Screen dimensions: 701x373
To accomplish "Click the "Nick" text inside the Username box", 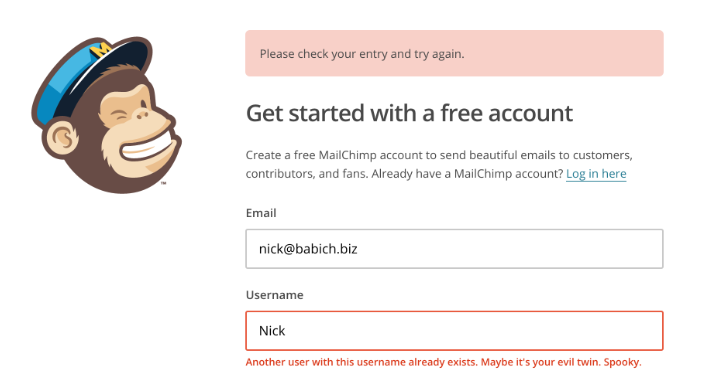I will pos(272,331).
